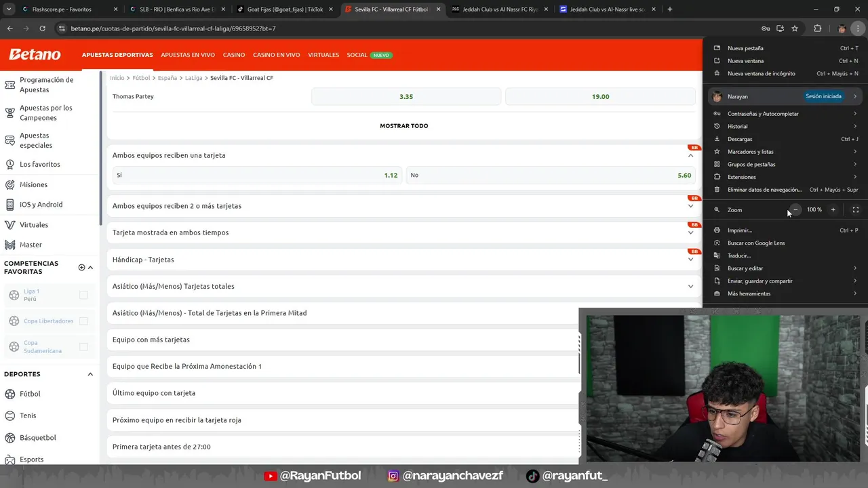Reload the page with refresh icon

pyautogui.click(x=42, y=28)
